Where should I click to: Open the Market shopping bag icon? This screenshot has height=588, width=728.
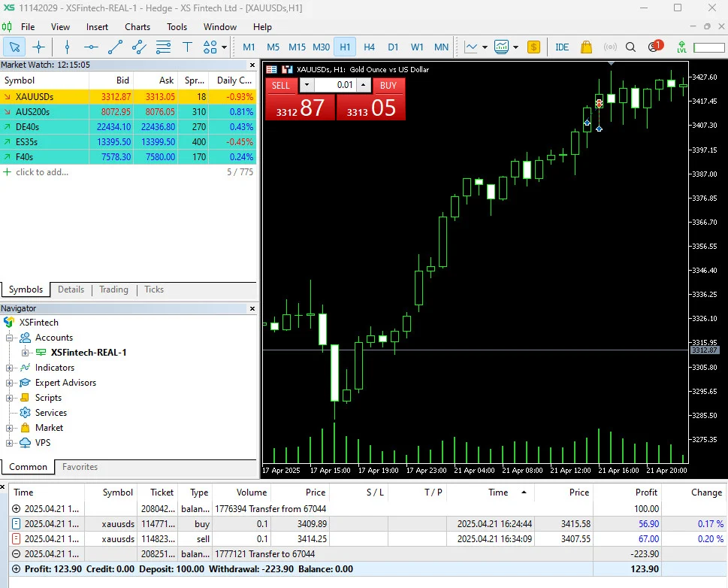click(587, 47)
